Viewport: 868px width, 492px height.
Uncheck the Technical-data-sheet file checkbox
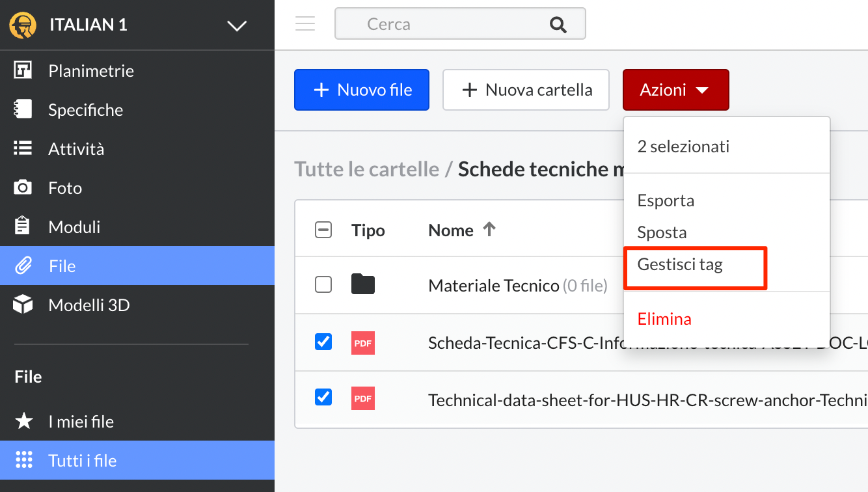click(x=323, y=397)
